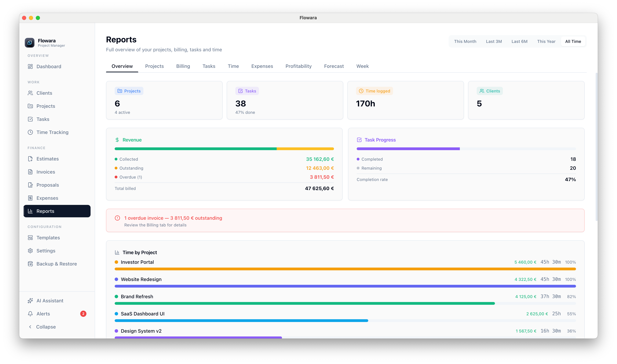Click the 1 overdue invoice alert banner
Viewport: 617px width, 364px height.
click(345, 221)
